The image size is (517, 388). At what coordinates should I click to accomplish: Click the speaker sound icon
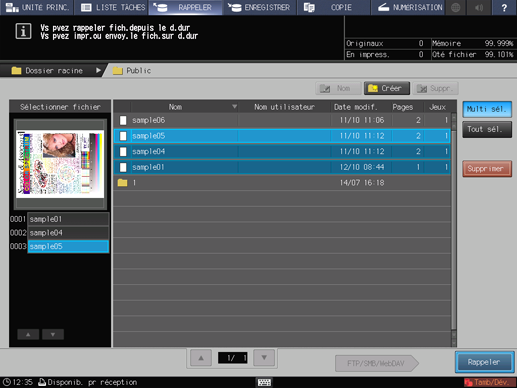pos(479,7)
